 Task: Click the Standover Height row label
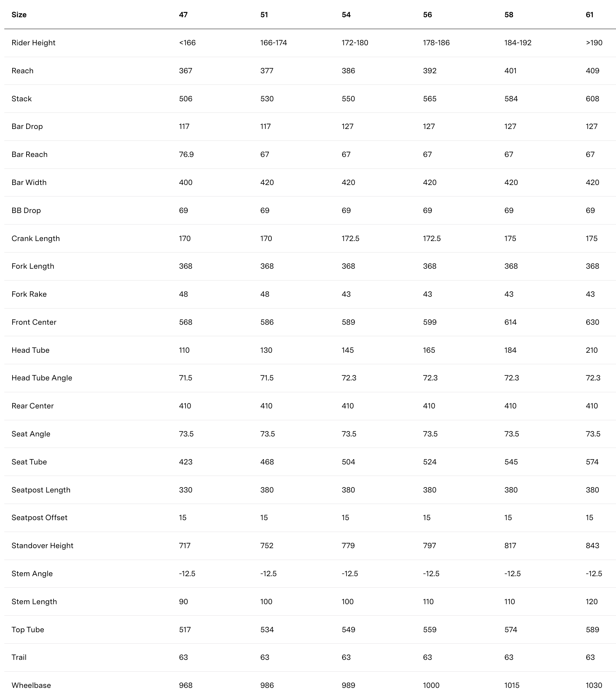(x=42, y=546)
